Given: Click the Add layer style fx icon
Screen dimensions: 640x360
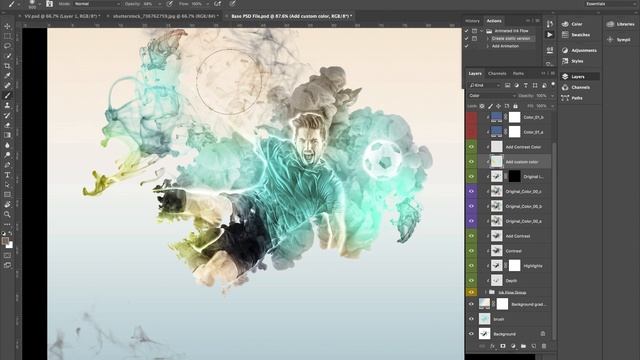Looking at the screenshot, I should [x=493, y=346].
